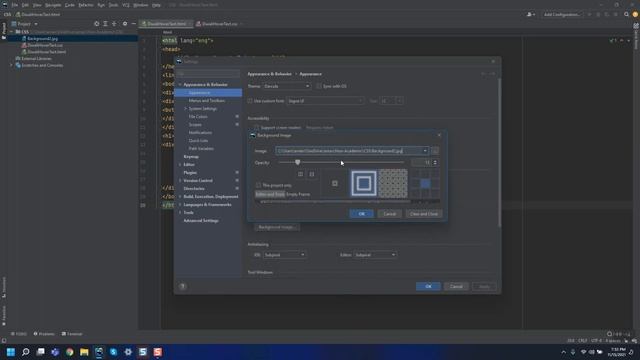Open the Refactor menu
The width and height of the screenshot is (640, 360).
(86, 5)
